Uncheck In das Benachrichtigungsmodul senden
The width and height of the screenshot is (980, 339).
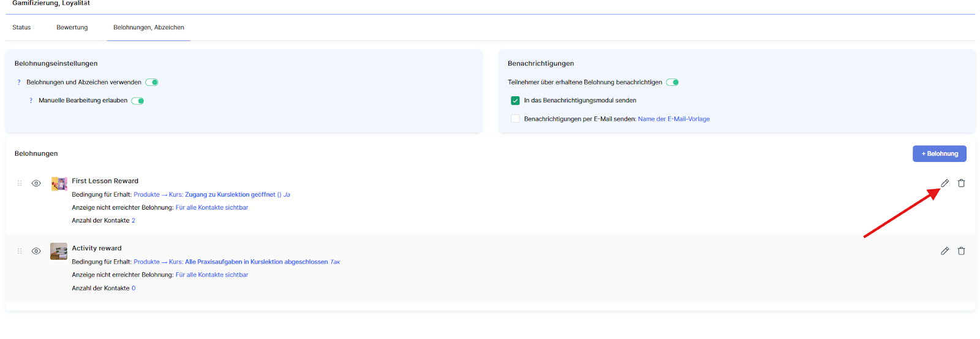515,101
